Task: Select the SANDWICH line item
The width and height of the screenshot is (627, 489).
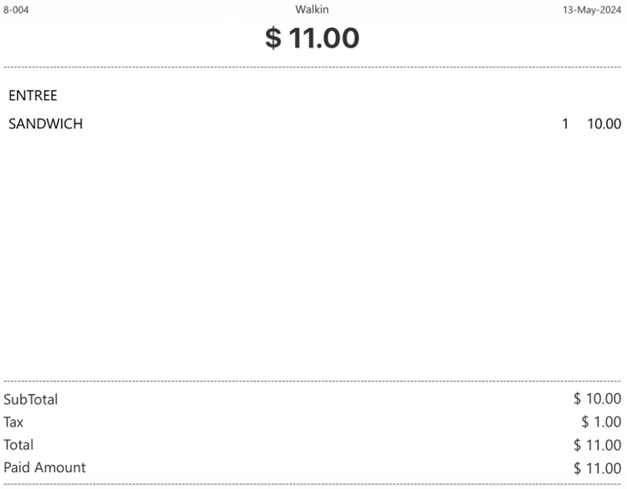Action: 45,124
